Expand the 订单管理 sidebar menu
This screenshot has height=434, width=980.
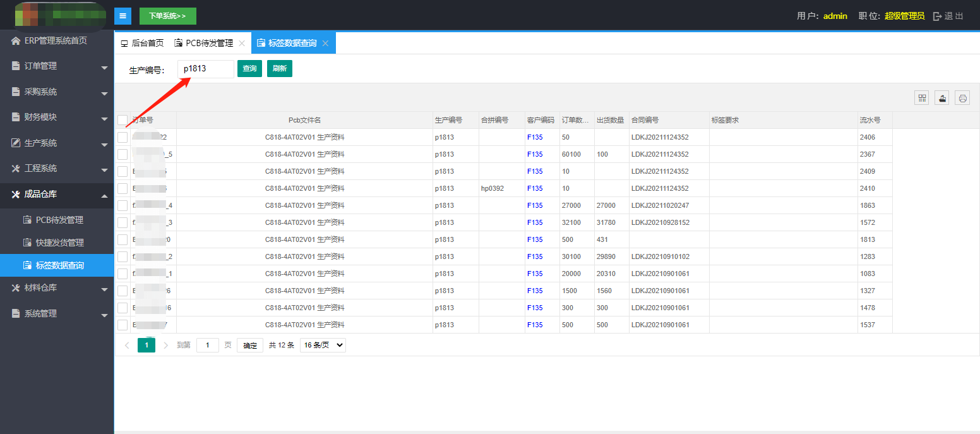[57, 66]
